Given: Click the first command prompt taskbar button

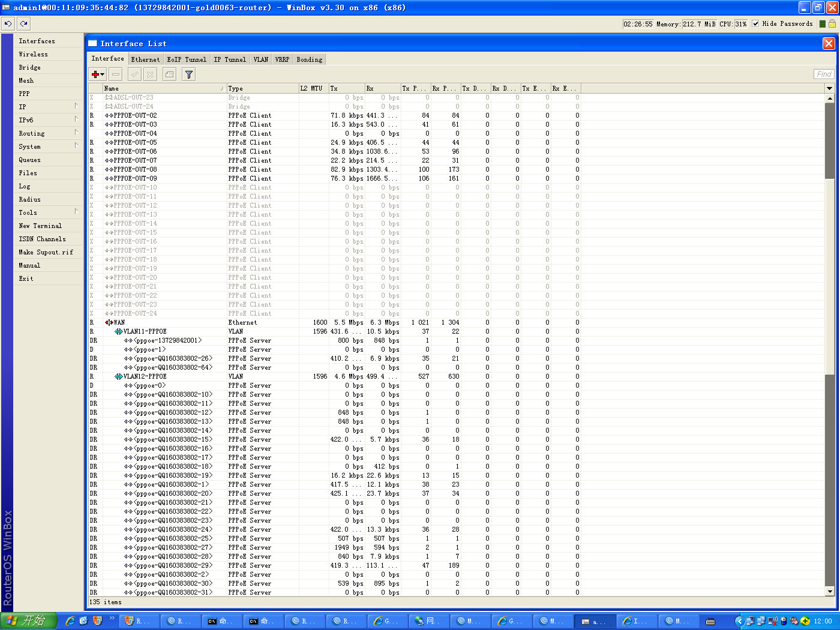Looking at the screenshot, I should click(x=222, y=621).
